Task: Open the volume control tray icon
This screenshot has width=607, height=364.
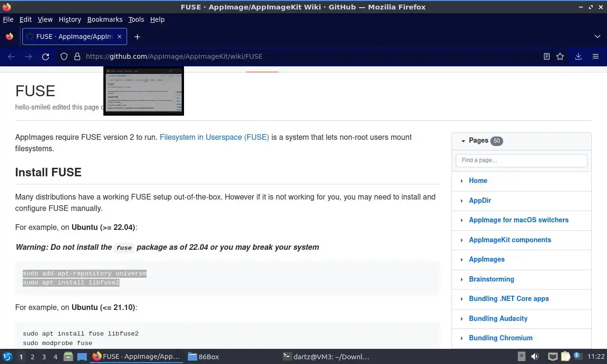Action: click(535, 356)
